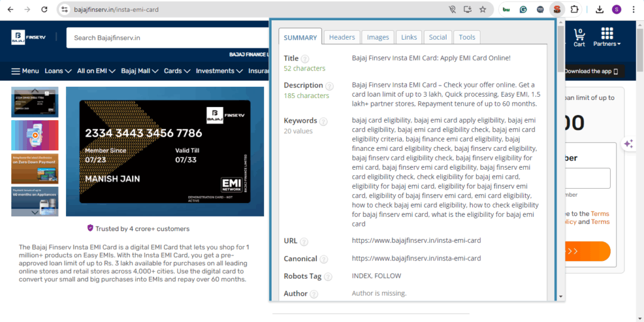
Task: Click the '52 characters' title count
Action: (x=304, y=68)
